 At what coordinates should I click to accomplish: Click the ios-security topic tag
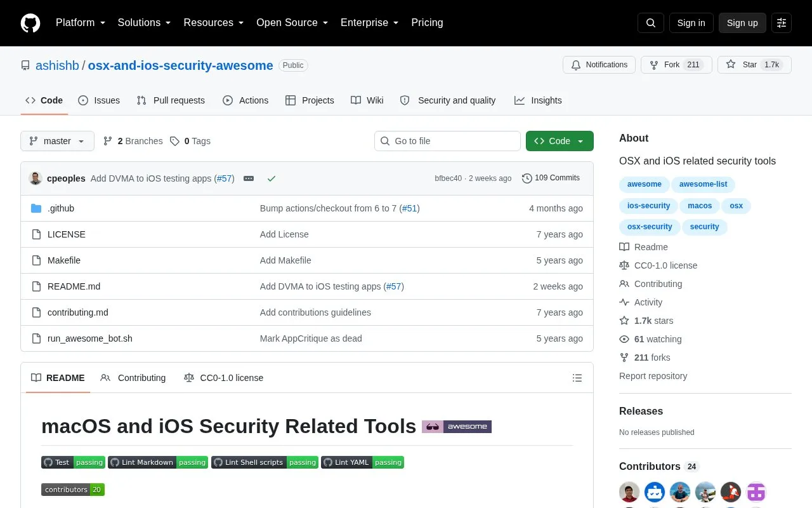click(648, 206)
